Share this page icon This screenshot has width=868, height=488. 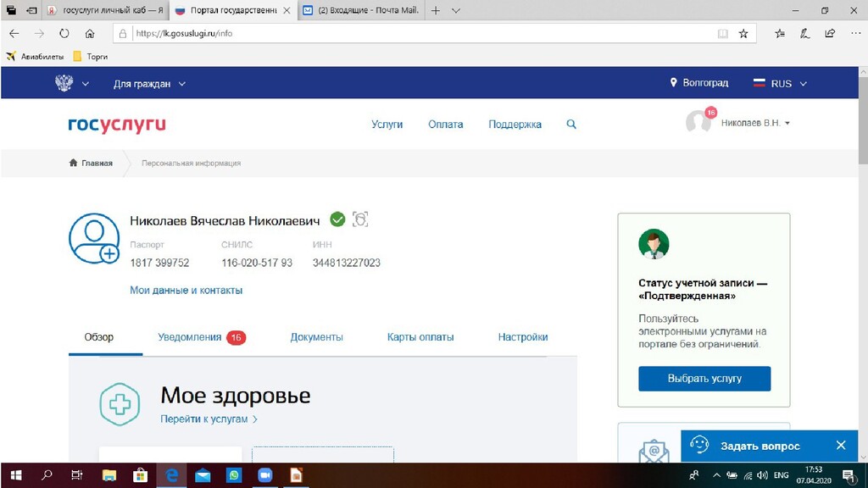(830, 34)
